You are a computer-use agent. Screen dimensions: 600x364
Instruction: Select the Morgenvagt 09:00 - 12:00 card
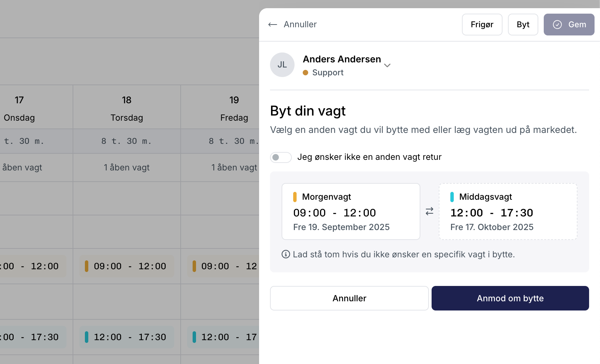(350, 211)
